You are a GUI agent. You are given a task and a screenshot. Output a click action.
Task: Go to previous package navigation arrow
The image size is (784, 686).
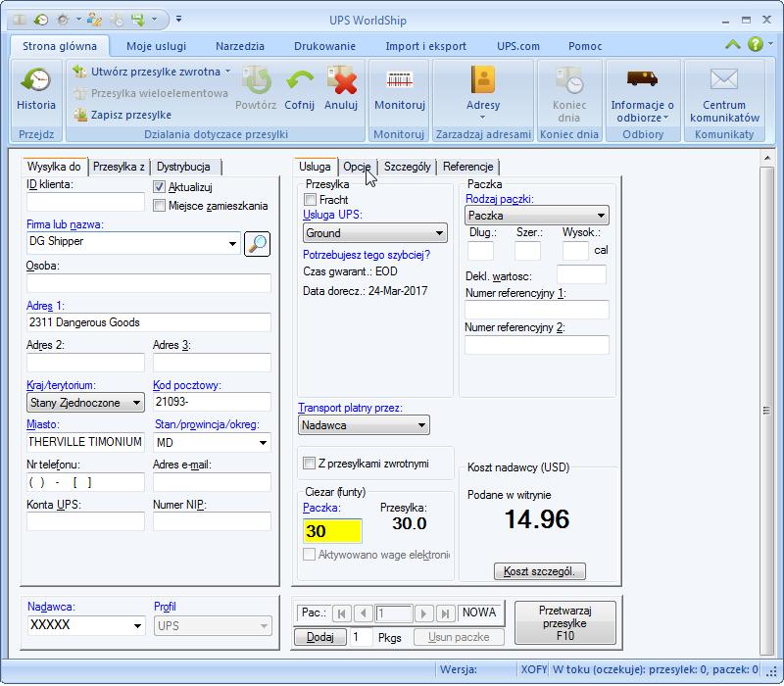coord(364,613)
